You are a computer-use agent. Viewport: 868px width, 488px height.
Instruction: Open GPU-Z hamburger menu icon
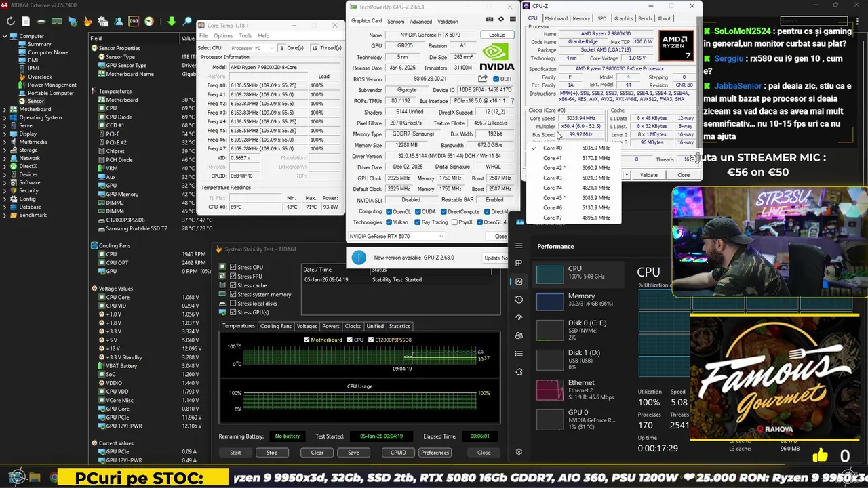513,19
